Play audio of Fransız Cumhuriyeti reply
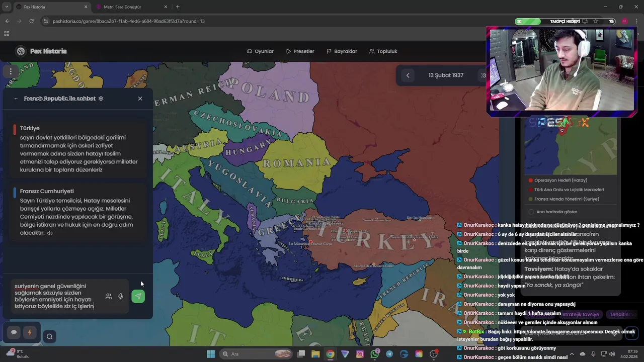This screenshot has height=362, width=644. point(50,233)
